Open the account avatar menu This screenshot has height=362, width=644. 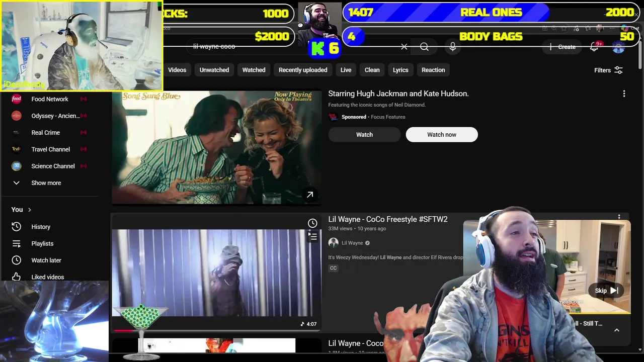618,47
